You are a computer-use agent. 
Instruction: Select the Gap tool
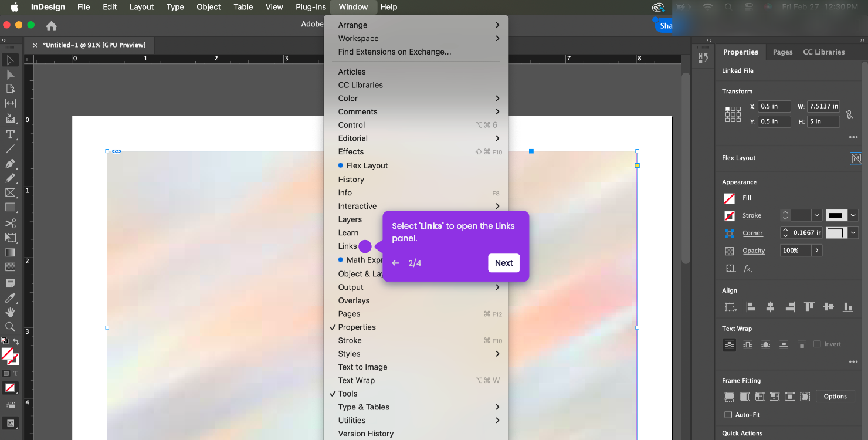10,103
